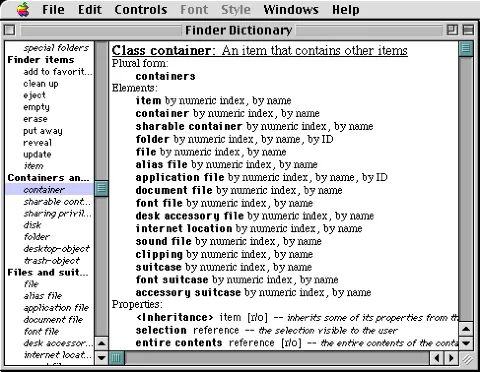Select 'file' class in sidebar
The width and height of the screenshot is (480, 372).
[x=31, y=284]
